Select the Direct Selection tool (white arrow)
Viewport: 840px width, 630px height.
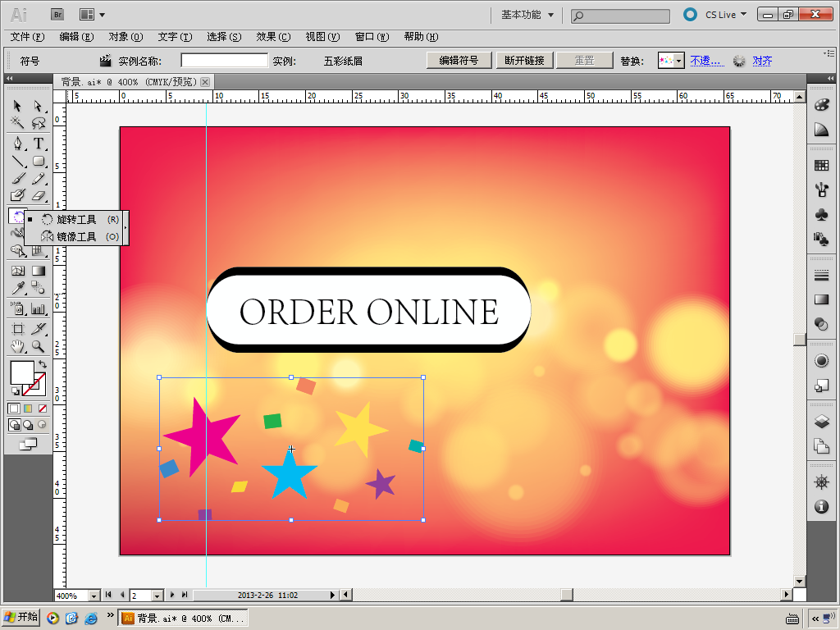38,106
